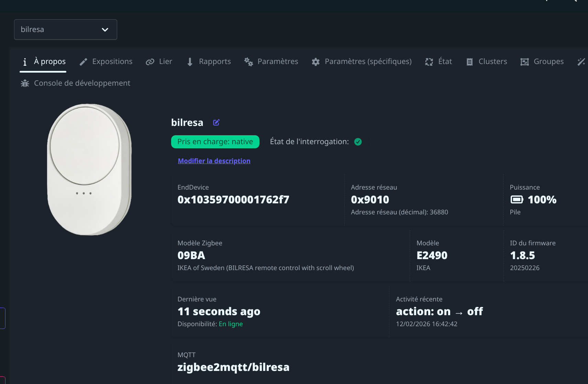
Task: Click the 'Pris en charge: native' badge
Action: tap(215, 142)
